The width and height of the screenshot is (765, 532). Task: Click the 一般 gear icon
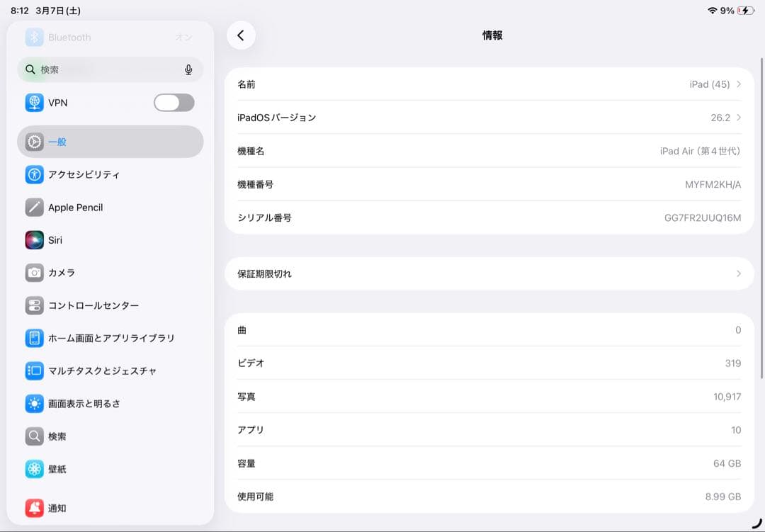click(x=34, y=142)
